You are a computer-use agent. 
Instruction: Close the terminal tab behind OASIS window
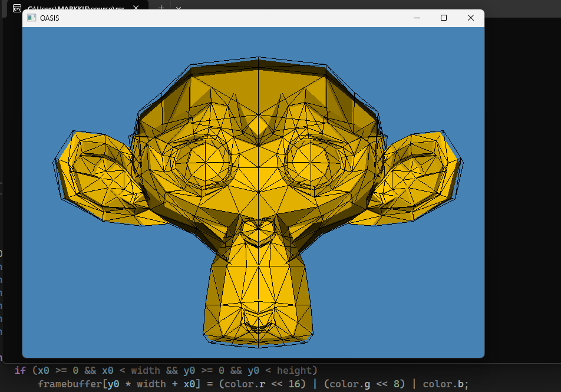(x=136, y=7)
